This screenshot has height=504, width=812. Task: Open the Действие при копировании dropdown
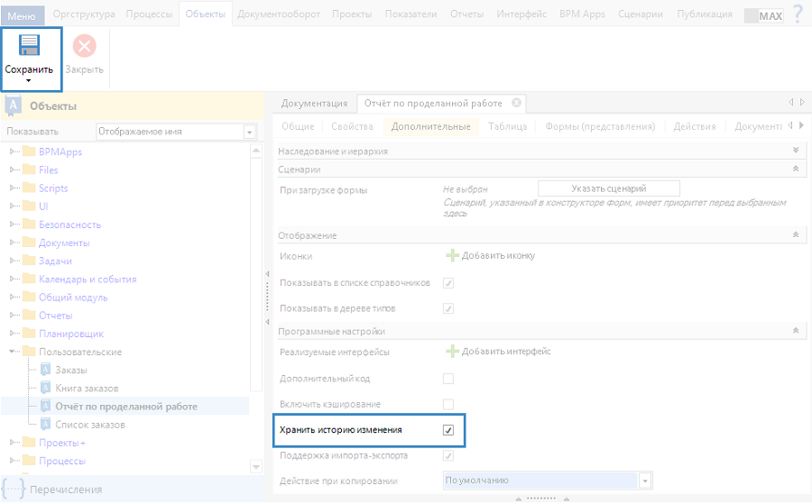point(644,481)
